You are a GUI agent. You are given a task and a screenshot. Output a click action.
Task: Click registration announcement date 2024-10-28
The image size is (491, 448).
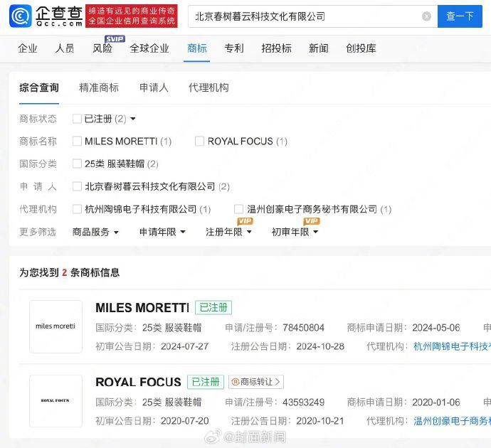click(320, 346)
